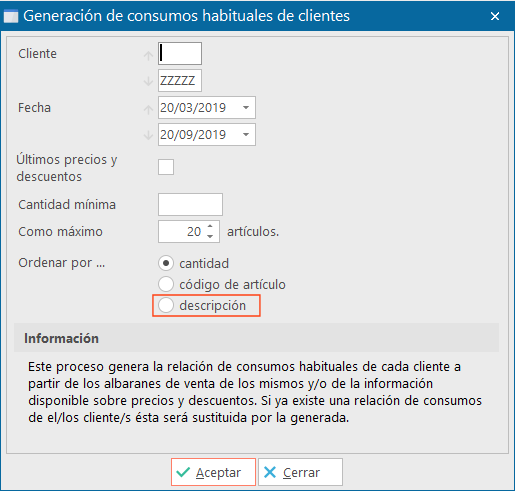Click the 'Ordenar por ...' label

coord(62,263)
